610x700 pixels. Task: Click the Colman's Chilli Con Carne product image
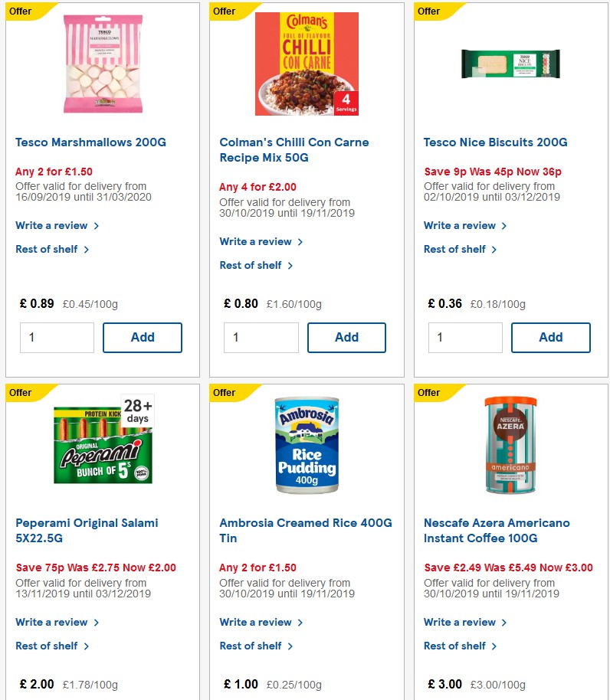click(x=307, y=63)
